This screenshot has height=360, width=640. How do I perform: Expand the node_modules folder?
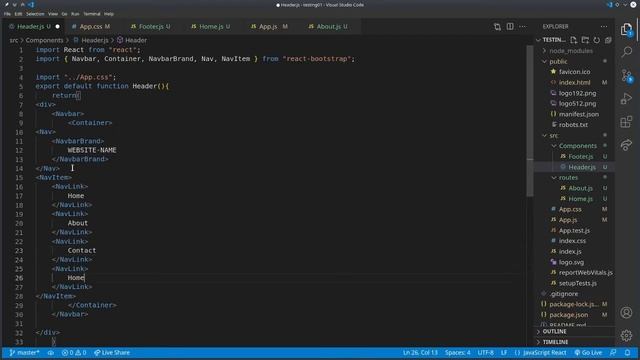(571, 51)
